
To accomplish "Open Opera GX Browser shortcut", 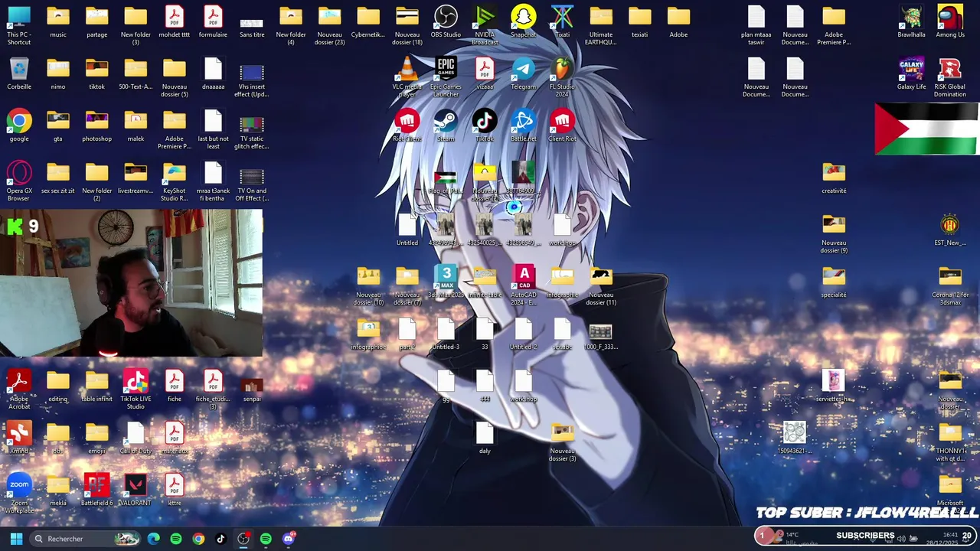I will coord(19,181).
